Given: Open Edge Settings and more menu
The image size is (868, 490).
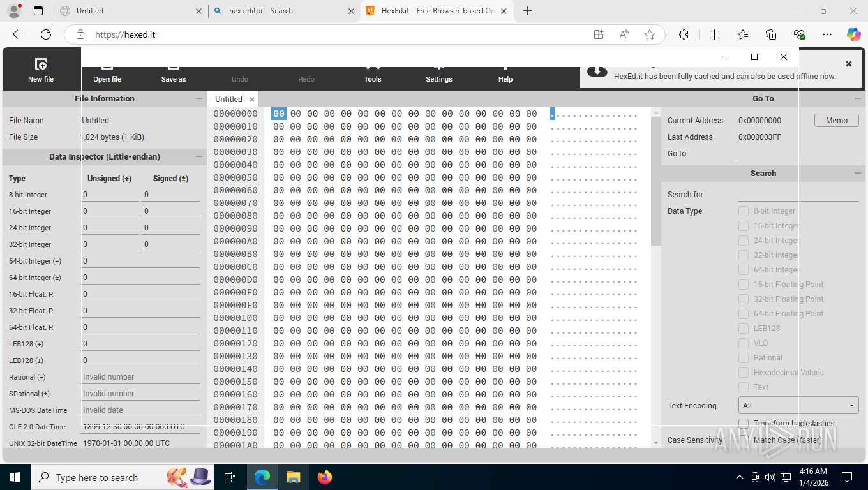Looking at the screenshot, I should pos(827,34).
